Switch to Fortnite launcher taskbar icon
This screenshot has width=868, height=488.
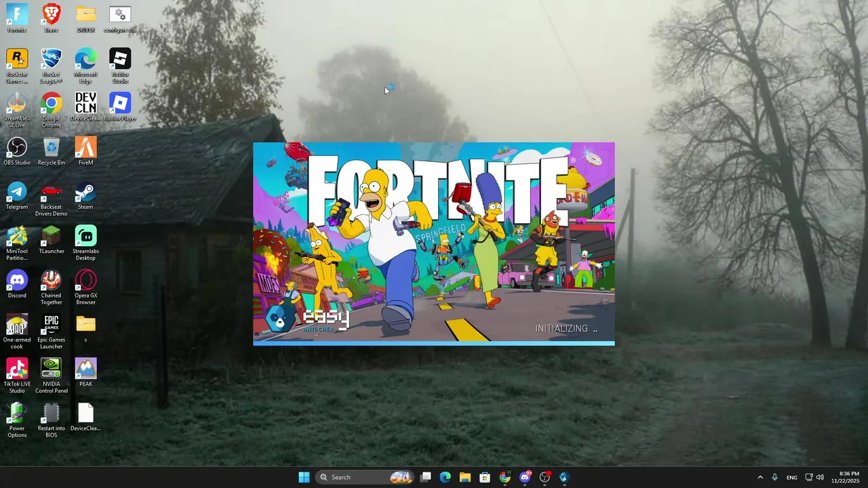point(564,477)
